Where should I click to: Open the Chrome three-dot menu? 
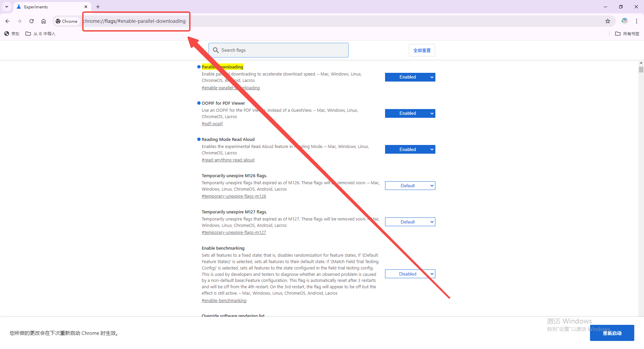[637, 21]
